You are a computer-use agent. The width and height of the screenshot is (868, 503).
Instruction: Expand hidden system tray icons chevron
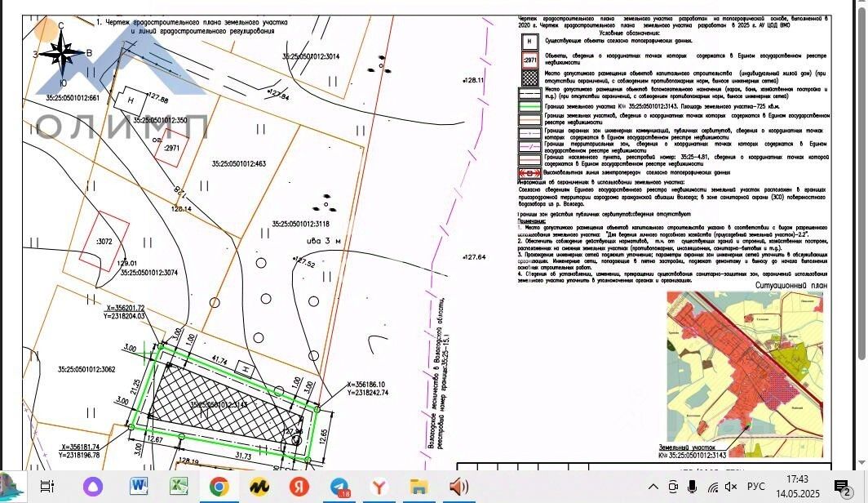pos(653,487)
